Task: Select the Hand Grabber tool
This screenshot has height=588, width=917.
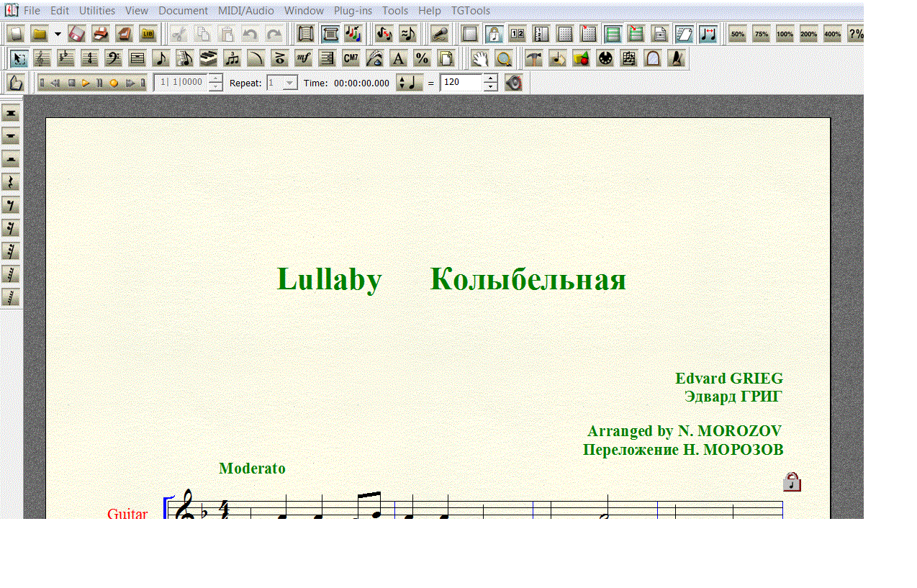Action: pos(480,58)
